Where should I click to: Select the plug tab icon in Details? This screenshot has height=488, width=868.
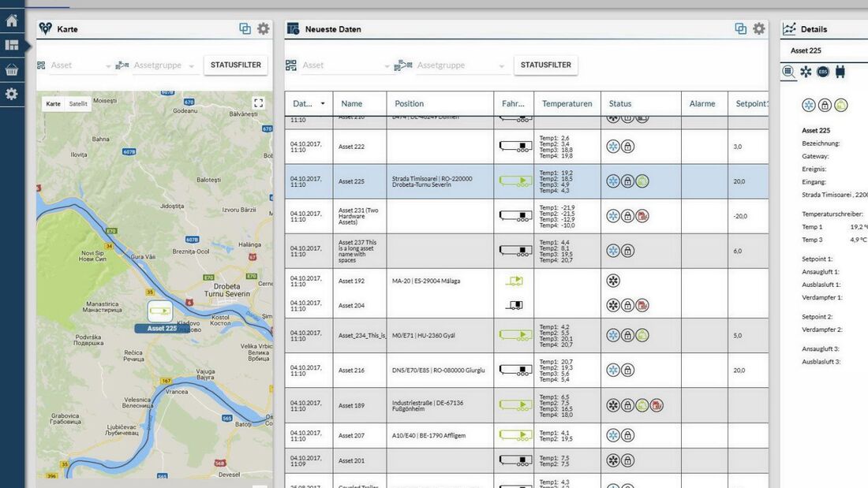click(x=840, y=72)
